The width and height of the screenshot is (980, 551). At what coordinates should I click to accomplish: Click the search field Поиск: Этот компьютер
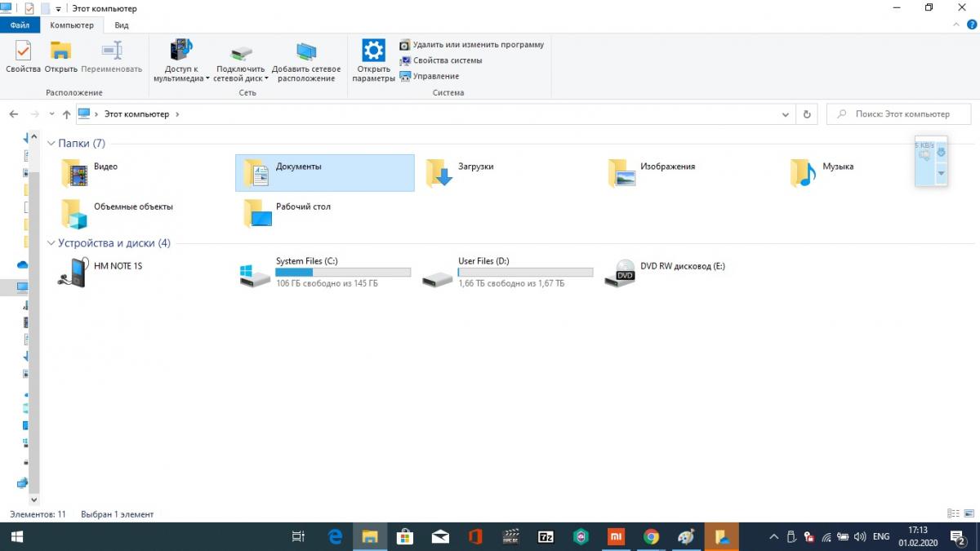click(902, 114)
